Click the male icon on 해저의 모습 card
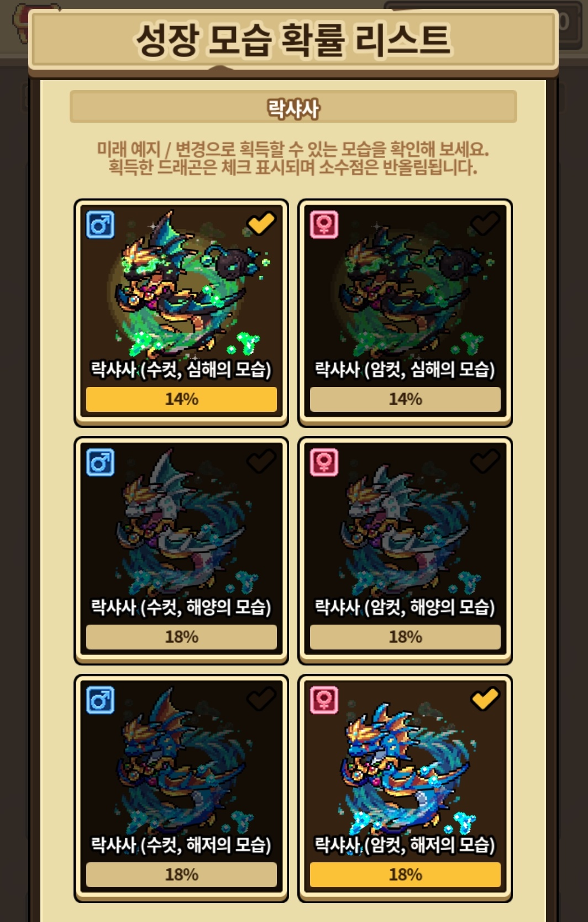The image size is (588, 922). (x=101, y=700)
